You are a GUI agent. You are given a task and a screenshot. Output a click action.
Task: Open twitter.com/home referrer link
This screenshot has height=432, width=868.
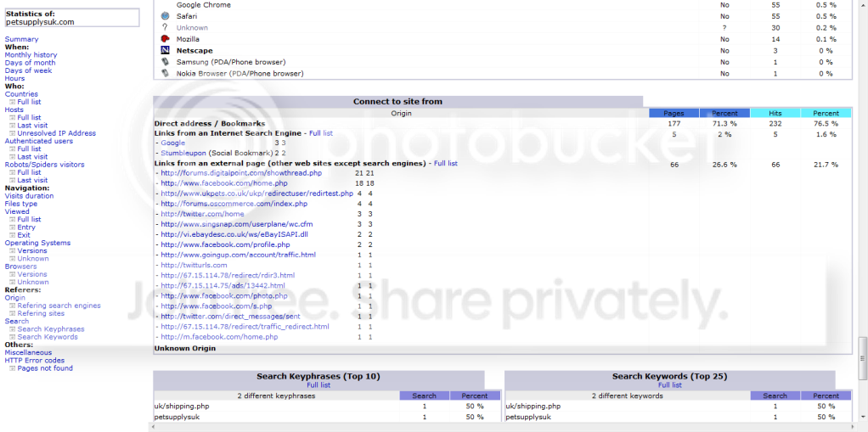pyautogui.click(x=203, y=214)
